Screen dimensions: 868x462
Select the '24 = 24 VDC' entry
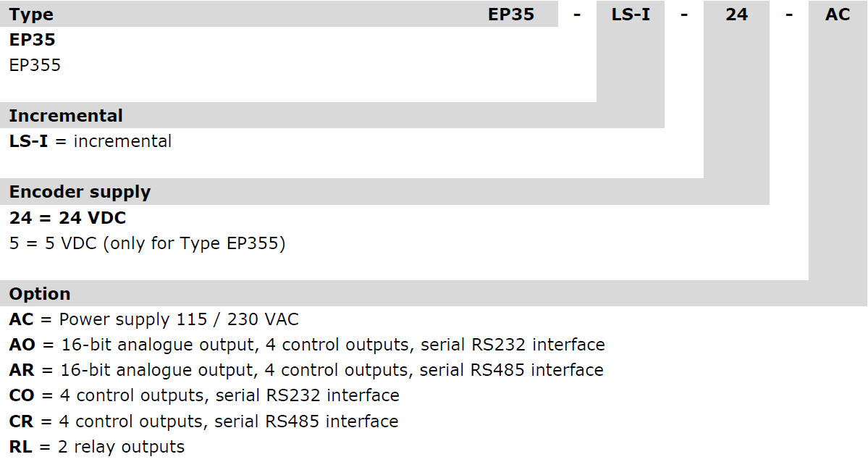(x=68, y=218)
